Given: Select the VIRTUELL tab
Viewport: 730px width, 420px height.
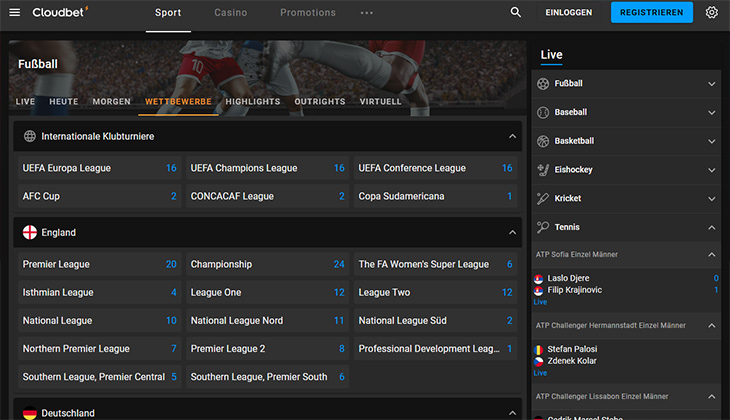Looking at the screenshot, I should 380,102.
